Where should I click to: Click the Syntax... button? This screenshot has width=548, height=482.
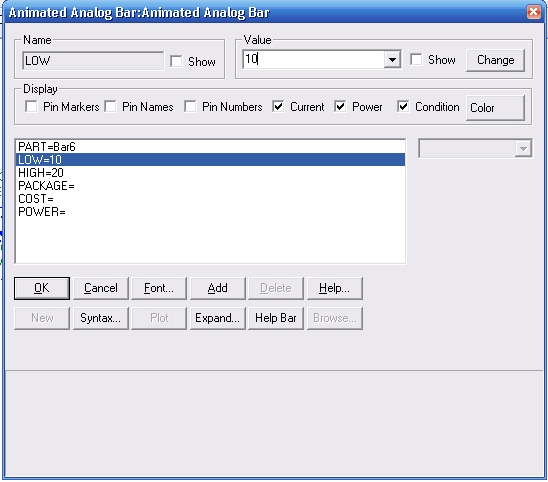[x=101, y=318]
